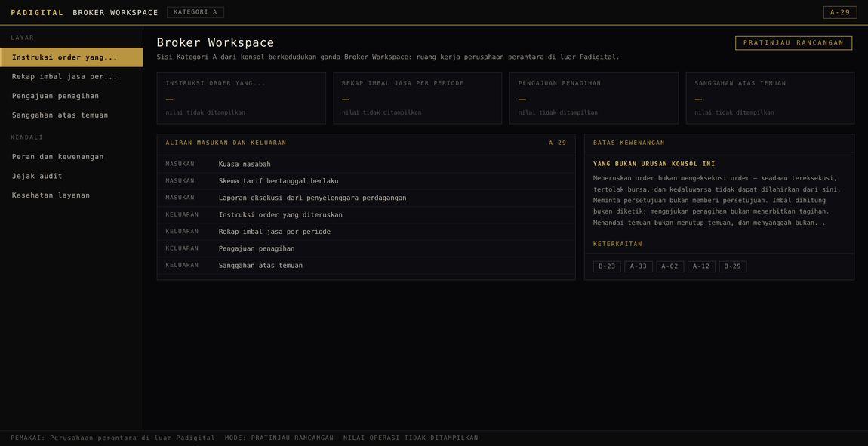Open Peran dan kewenangan control page
Screen dimensions: 868x446
coord(72,157)
